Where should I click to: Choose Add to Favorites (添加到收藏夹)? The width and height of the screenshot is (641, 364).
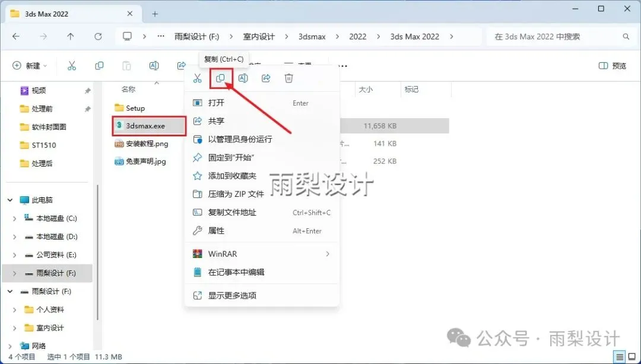coord(262,175)
